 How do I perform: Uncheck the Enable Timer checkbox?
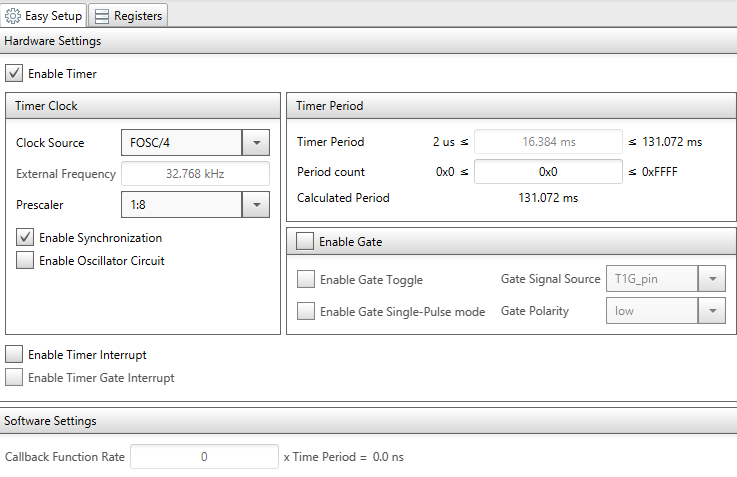coord(14,73)
